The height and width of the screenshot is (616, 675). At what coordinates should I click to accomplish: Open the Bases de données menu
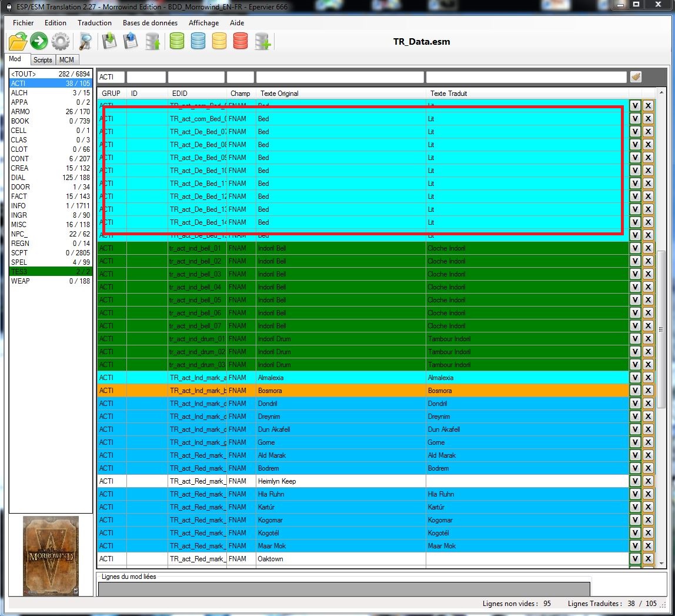tap(150, 23)
